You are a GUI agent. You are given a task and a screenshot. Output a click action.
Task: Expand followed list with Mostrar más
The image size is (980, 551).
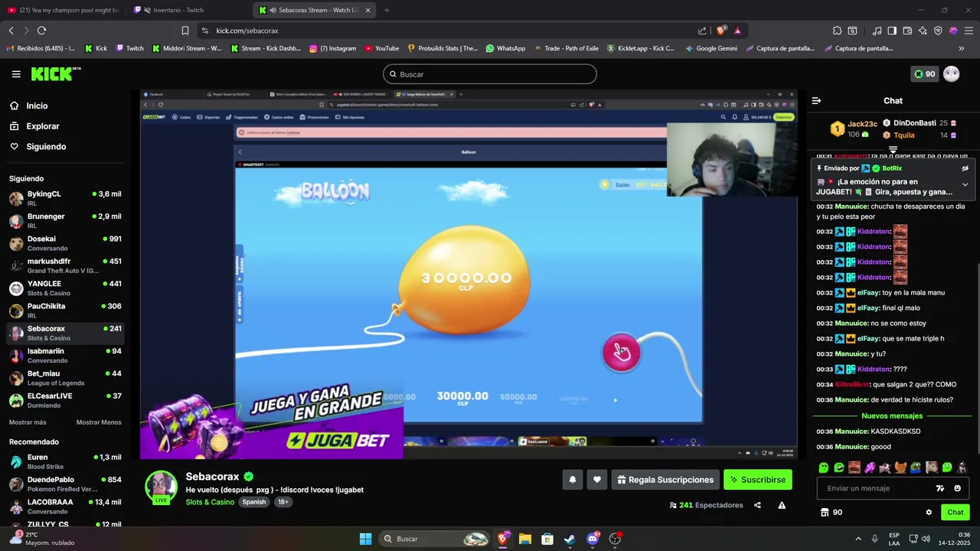[28, 422]
